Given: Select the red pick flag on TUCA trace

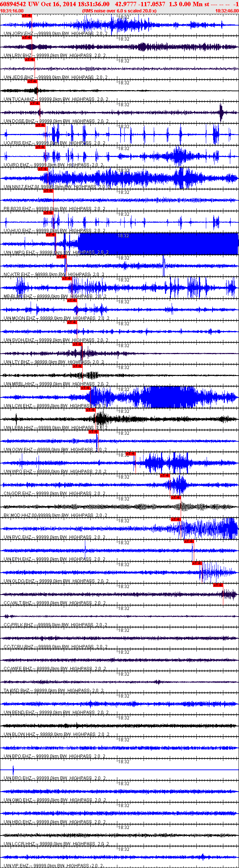Looking at the screenshot, I should [32, 81].
